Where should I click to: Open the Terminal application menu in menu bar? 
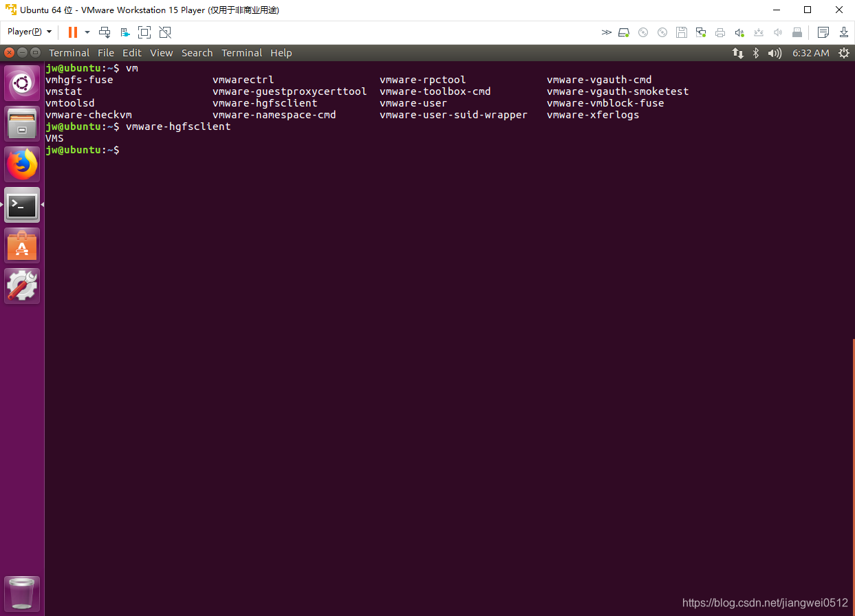tap(69, 53)
